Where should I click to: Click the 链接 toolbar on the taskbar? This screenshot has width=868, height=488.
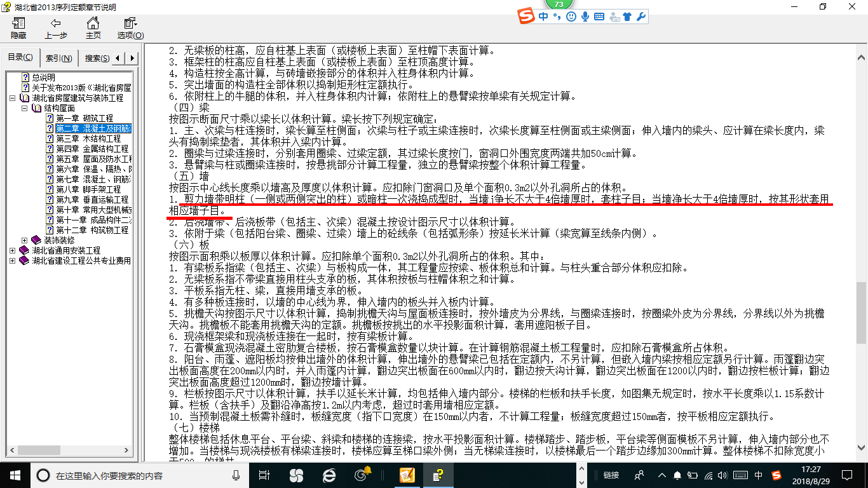(x=611, y=475)
